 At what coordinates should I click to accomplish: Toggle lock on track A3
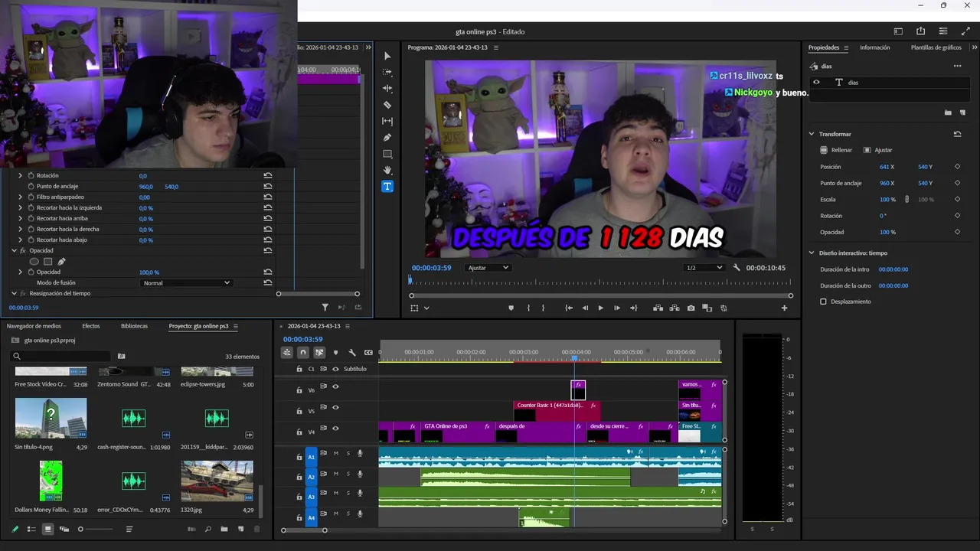299,498
